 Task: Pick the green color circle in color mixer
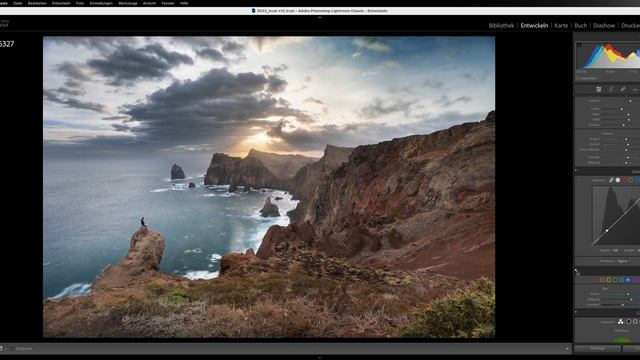[615, 280]
